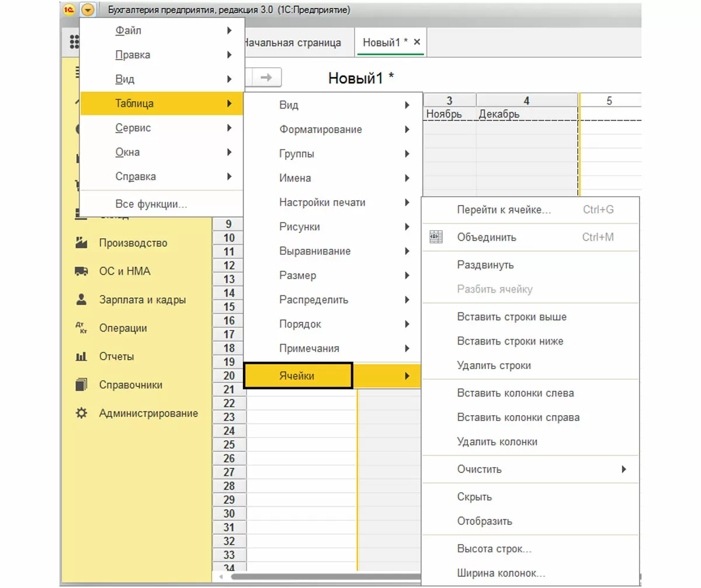Close the Новый1 tab
The image size is (701, 588).
pos(417,42)
